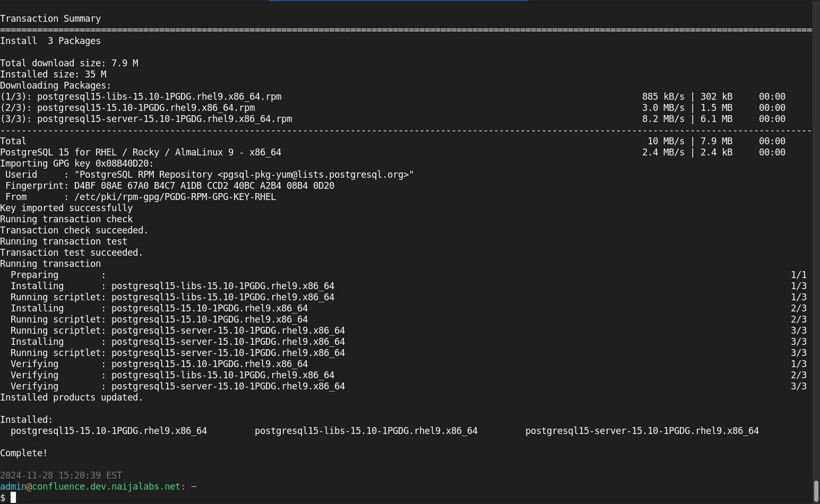Click 'Installed size: 35 M' text
The image size is (820, 504).
[53, 74]
